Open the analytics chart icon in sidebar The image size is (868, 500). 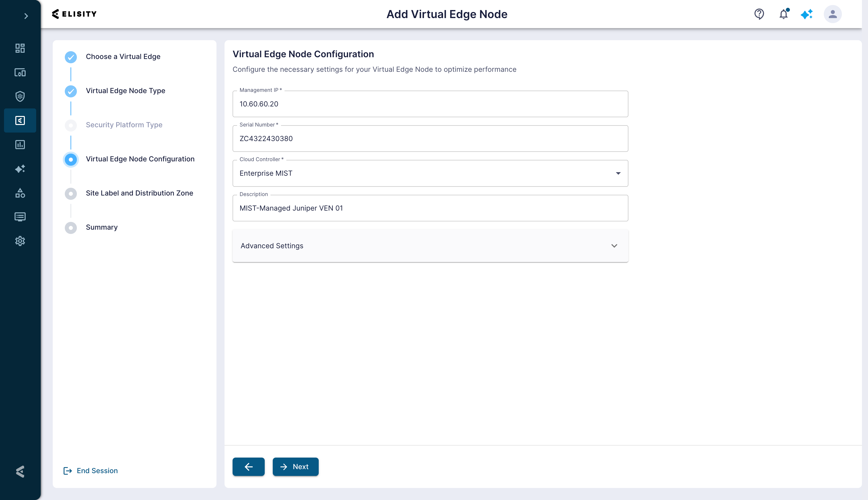(20, 145)
